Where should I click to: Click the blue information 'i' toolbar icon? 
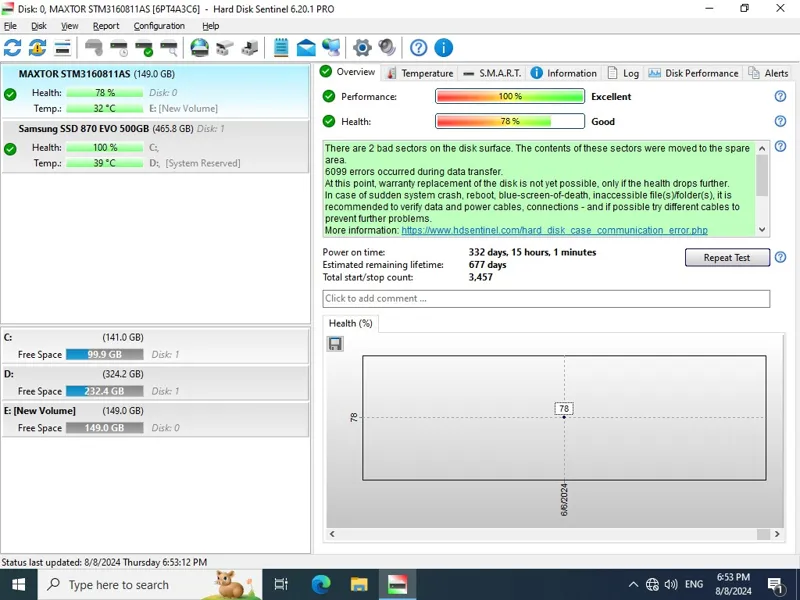[x=443, y=48]
